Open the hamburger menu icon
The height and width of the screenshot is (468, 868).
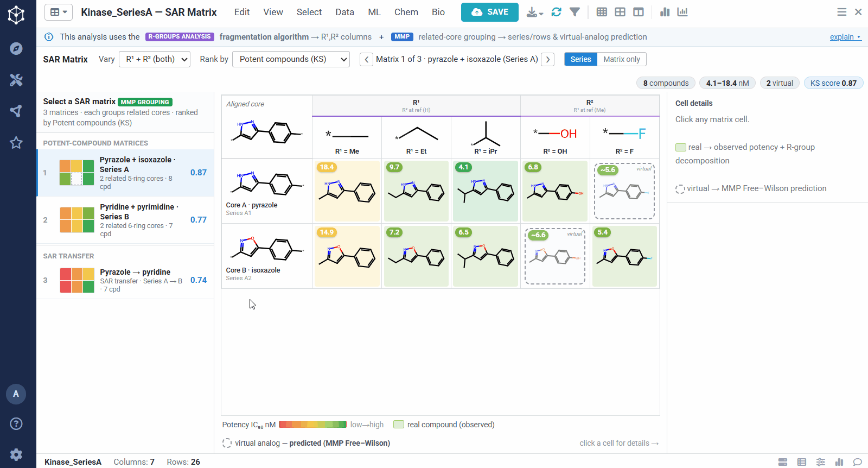pos(841,12)
